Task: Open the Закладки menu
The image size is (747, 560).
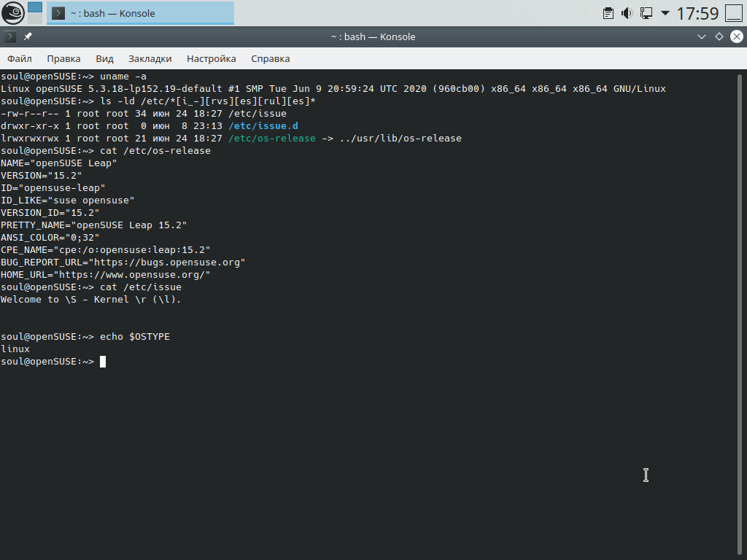Action: [150, 58]
